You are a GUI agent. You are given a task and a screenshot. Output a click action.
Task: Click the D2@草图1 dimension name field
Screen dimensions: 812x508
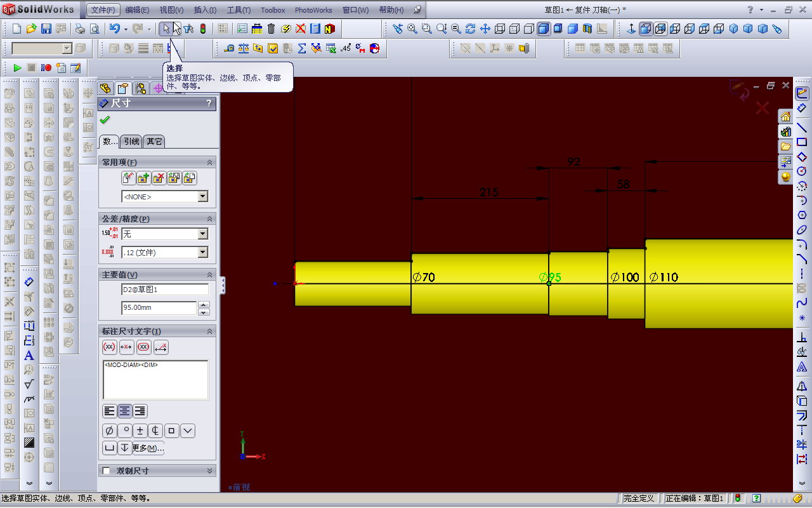[165, 290]
